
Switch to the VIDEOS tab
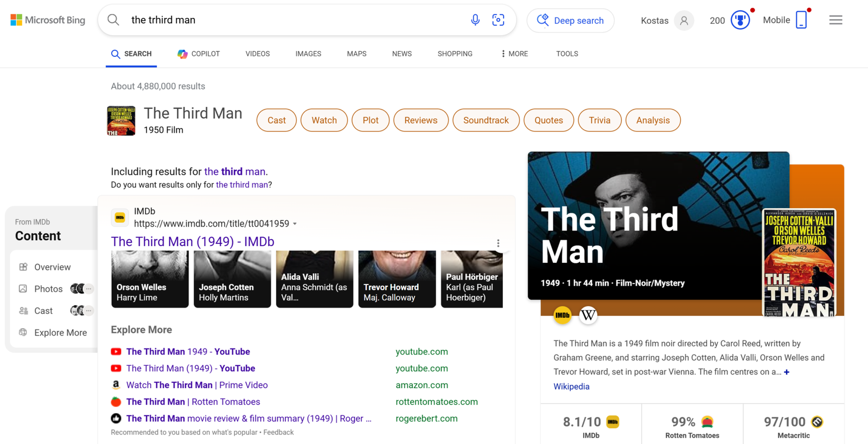click(257, 54)
